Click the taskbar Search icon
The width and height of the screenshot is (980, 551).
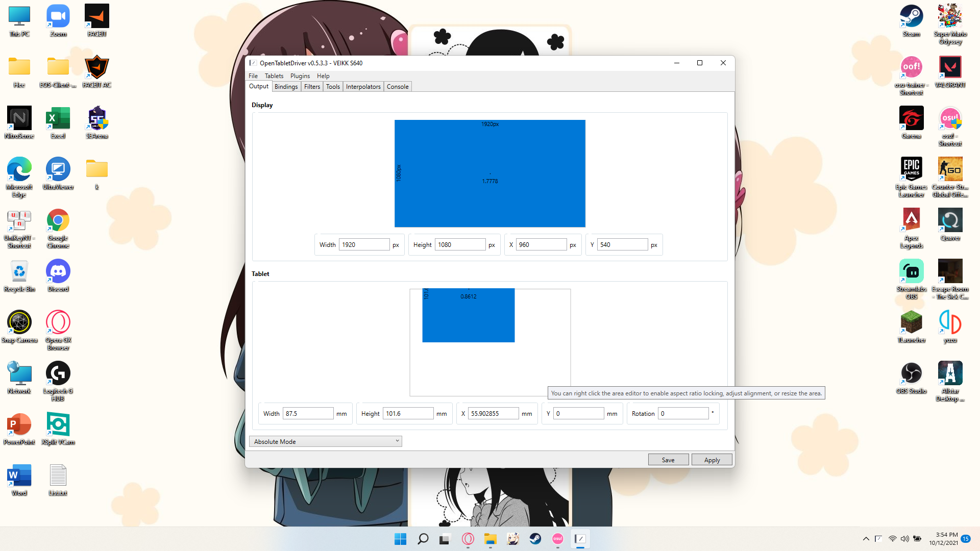(x=423, y=539)
